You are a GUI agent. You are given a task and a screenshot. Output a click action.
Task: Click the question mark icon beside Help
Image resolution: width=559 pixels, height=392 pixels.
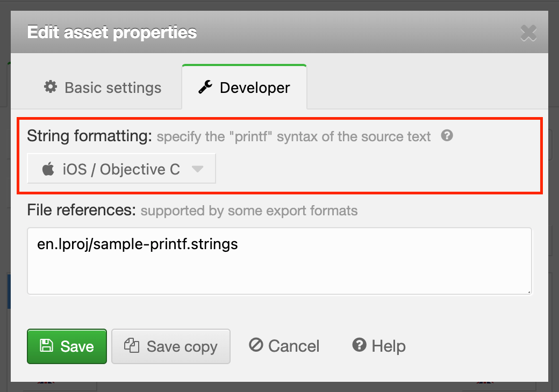[x=359, y=345]
